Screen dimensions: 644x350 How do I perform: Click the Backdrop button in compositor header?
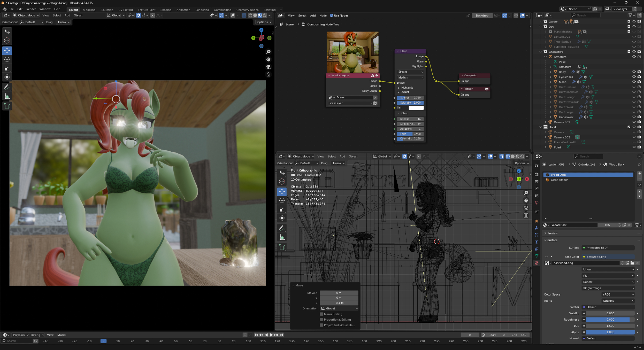tap(482, 15)
